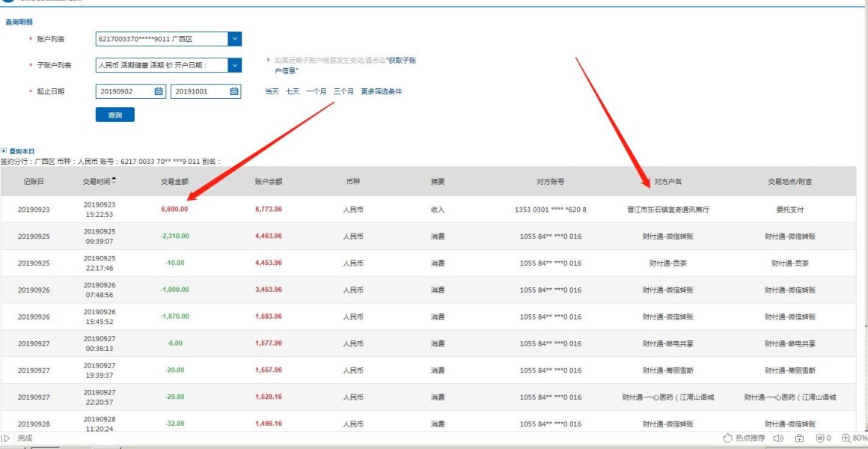
Task: Click the 1,583.96 balance cell
Action: 269,316
